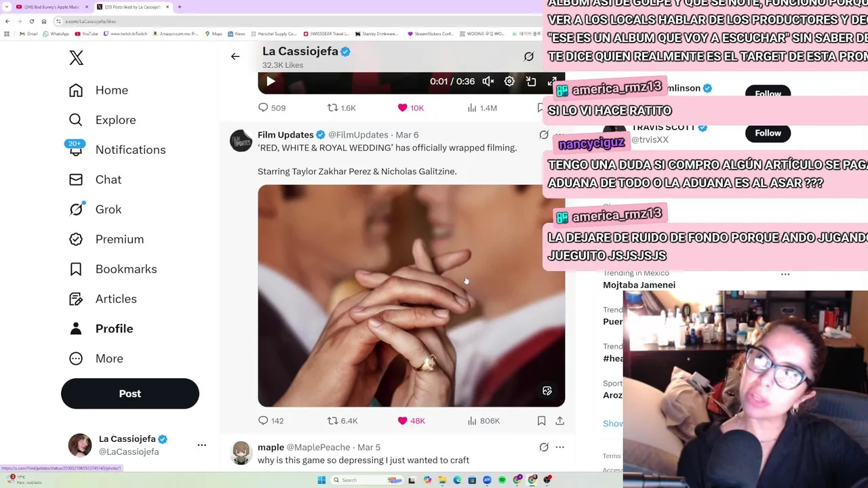Open the Gmail bookmark
868x488 pixels.
pos(29,34)
